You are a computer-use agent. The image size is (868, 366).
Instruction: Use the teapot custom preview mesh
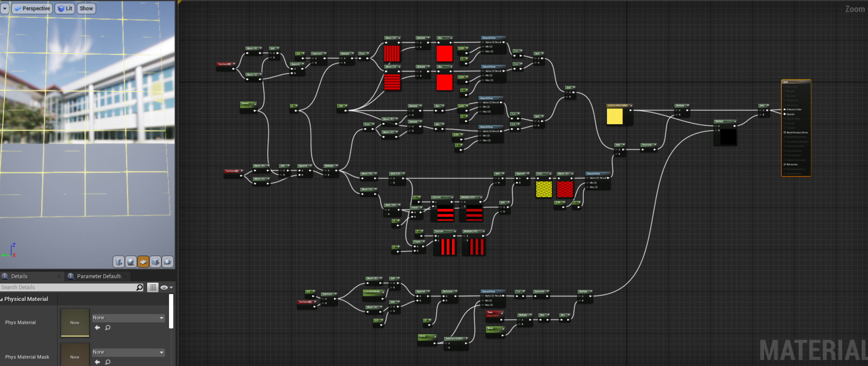pyautogui.click(x=167, y=261)
